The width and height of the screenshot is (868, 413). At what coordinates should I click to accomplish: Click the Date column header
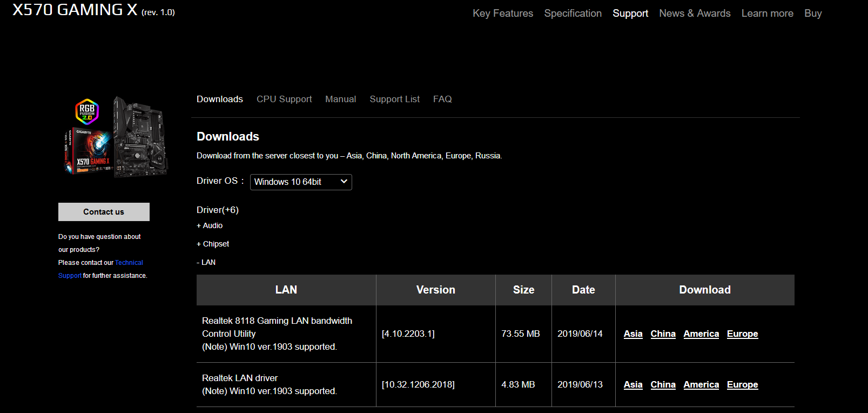(x=583, y=290)
